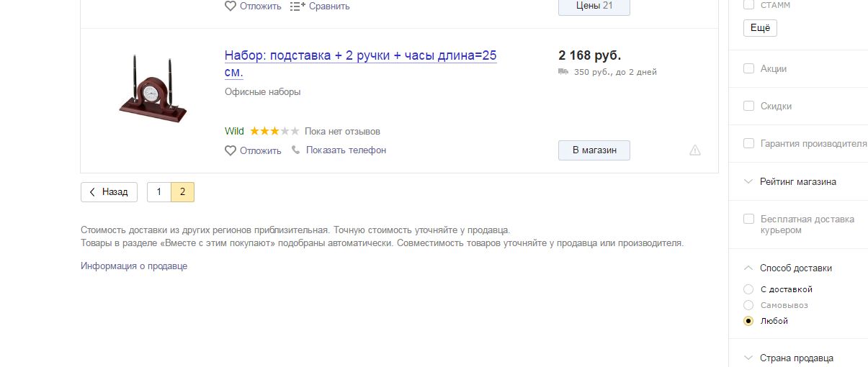Image resolution: width=868 pixels, height=367 pixels.
Task: Click the heart icon next to Отложить on the desk set
Action: coord(231,150)
